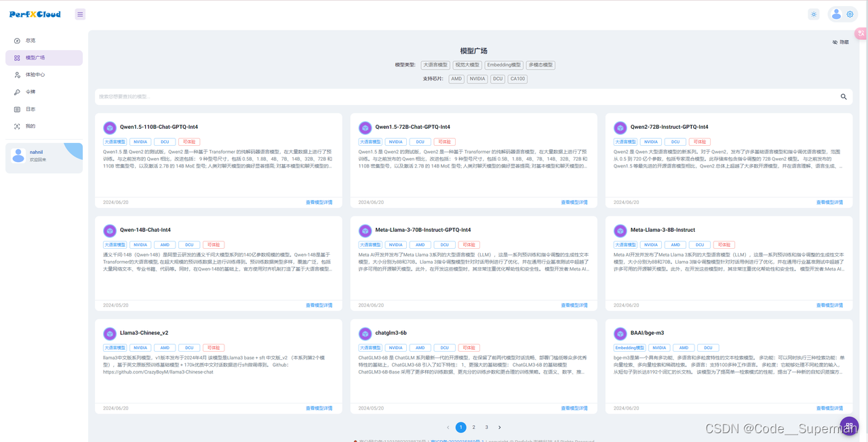Image resolution: width=868 pixels, height=442 pixels.
Task: Toggle the DCU chip filter
Action: pos(498,79)
